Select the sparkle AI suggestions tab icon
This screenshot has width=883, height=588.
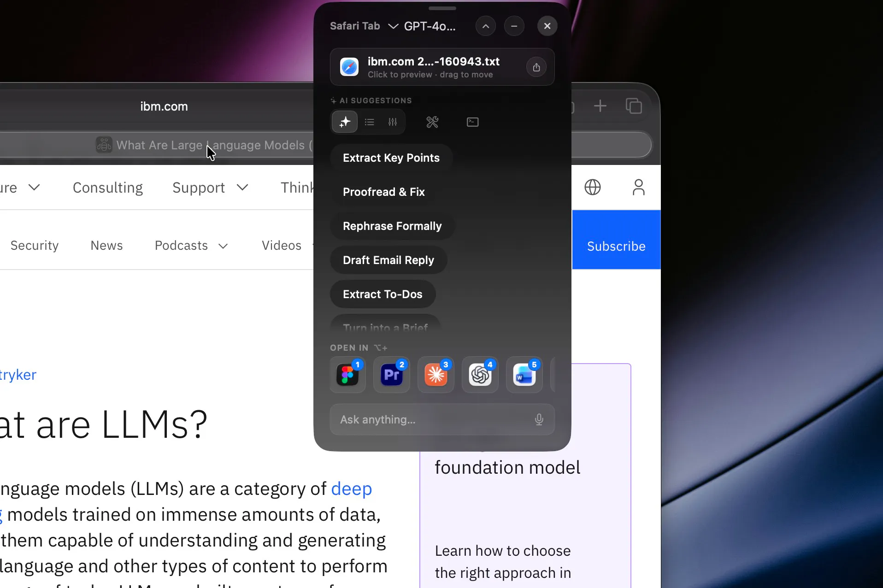[345, 122]
